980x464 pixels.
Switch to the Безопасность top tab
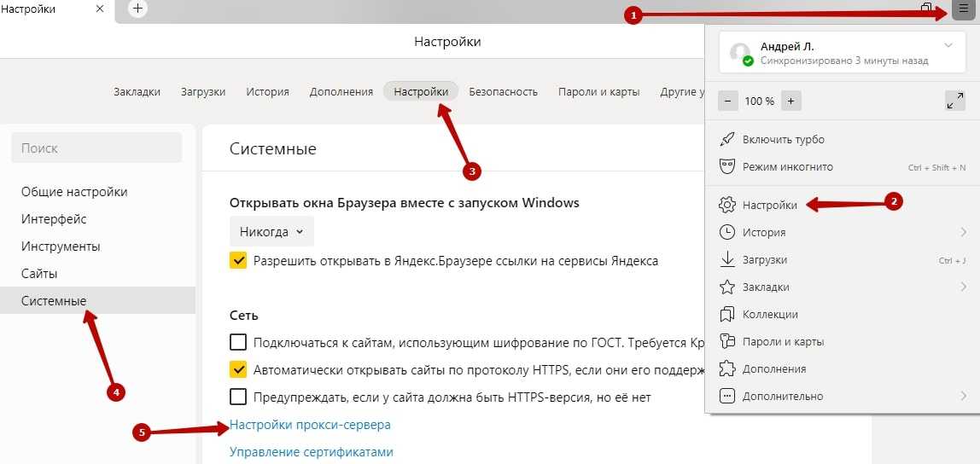(503, 92)
